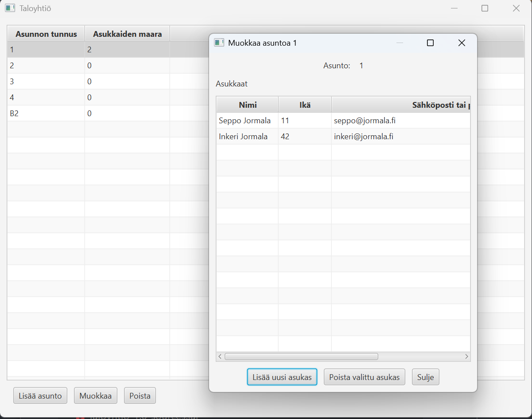Sort by the 'Asukkaiden maara' column header
Image resolution: width=532 pixels, height=419 pixels.
127,34
